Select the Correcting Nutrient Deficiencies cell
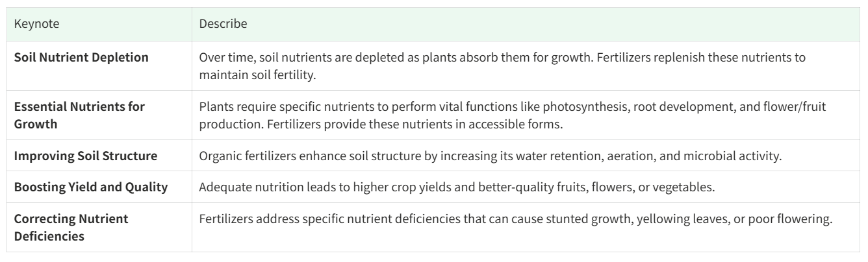Image resolution: width=868 pixels, height=262 pixels. tap(71, 226)
